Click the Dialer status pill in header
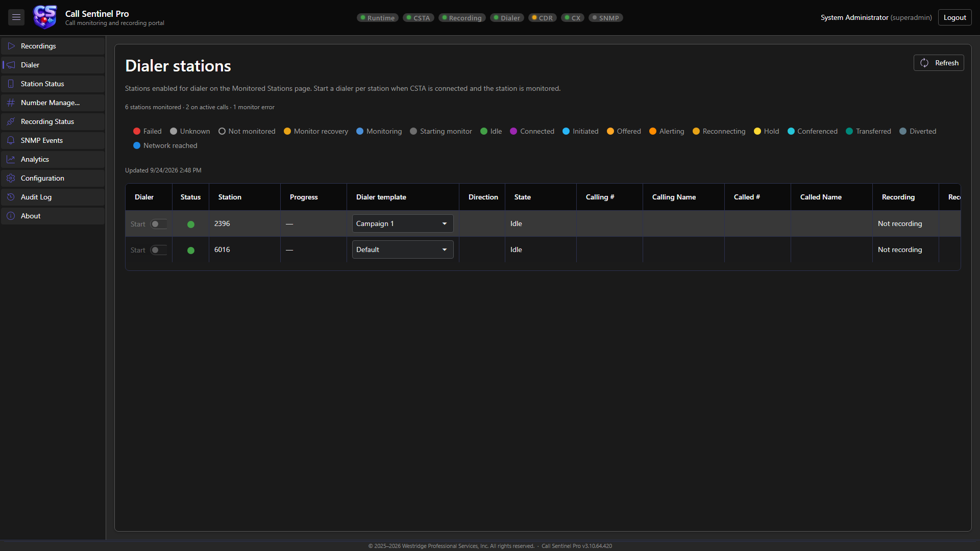The width and height of the screenshot is (980, 551). (507, 18)
